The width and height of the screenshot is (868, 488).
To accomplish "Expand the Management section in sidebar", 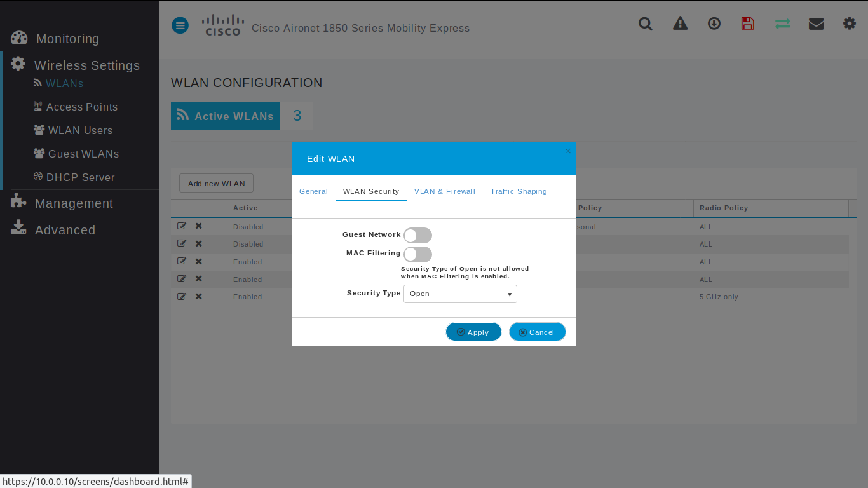I will click(x=73, y=203).
